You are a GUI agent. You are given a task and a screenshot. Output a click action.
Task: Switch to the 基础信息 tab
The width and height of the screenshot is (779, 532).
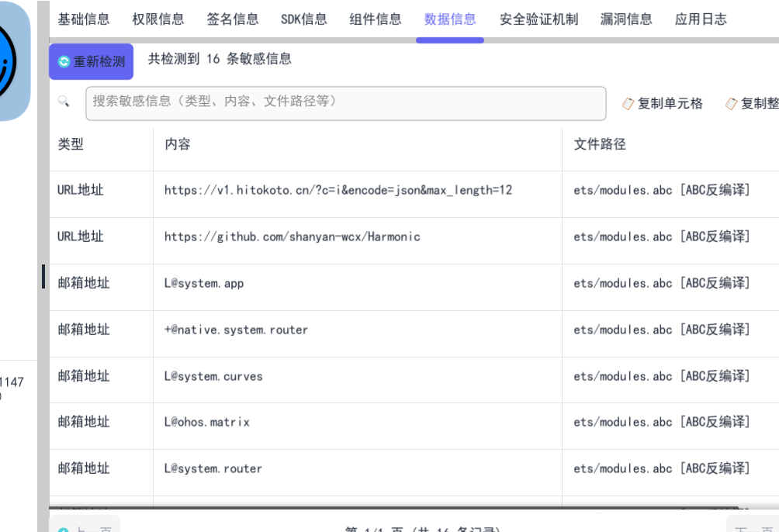coord(84,19)
